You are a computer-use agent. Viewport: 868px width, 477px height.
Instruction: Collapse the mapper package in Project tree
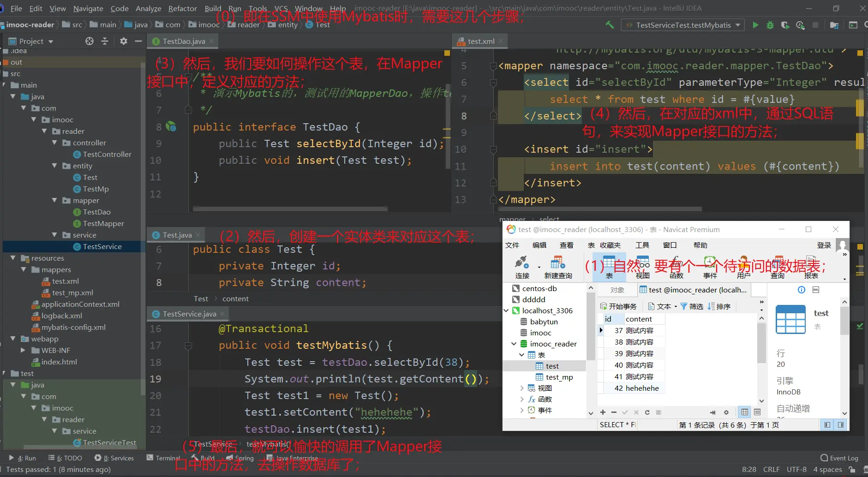click(55, 201)
